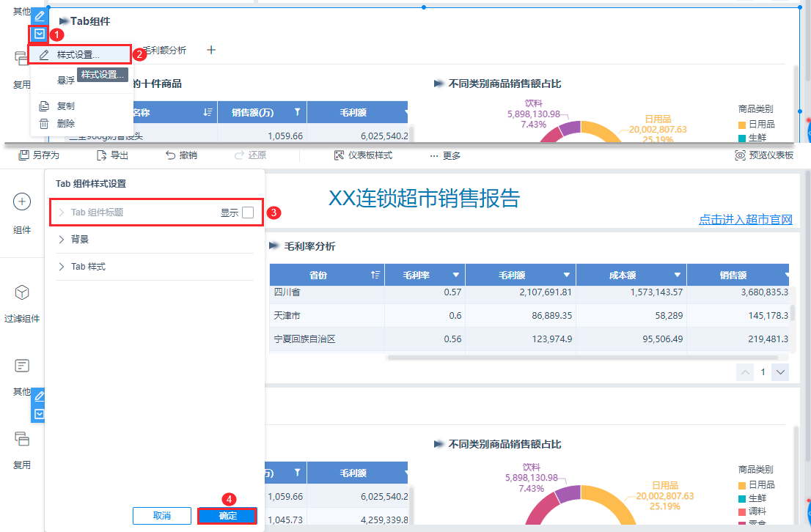This screenshot has height=532, width=811.
Task: Click the 预览仪表板 preview icon
Action: pyautogui.click(x=740, y=155)
